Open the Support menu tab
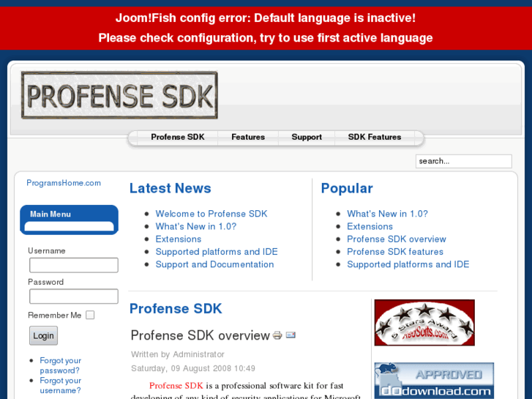 [307, 137]
